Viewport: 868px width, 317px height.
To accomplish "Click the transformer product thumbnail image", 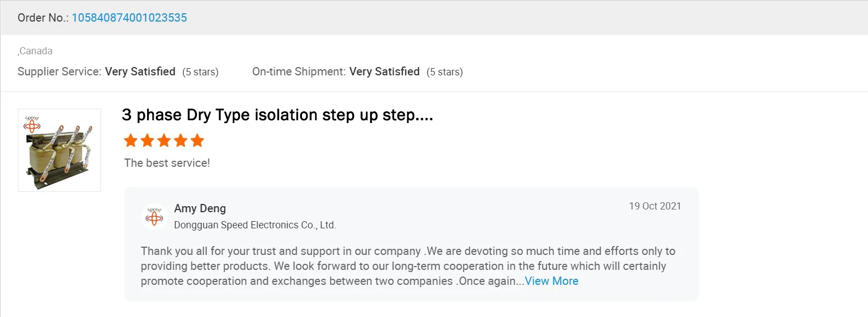I will 59,150.
